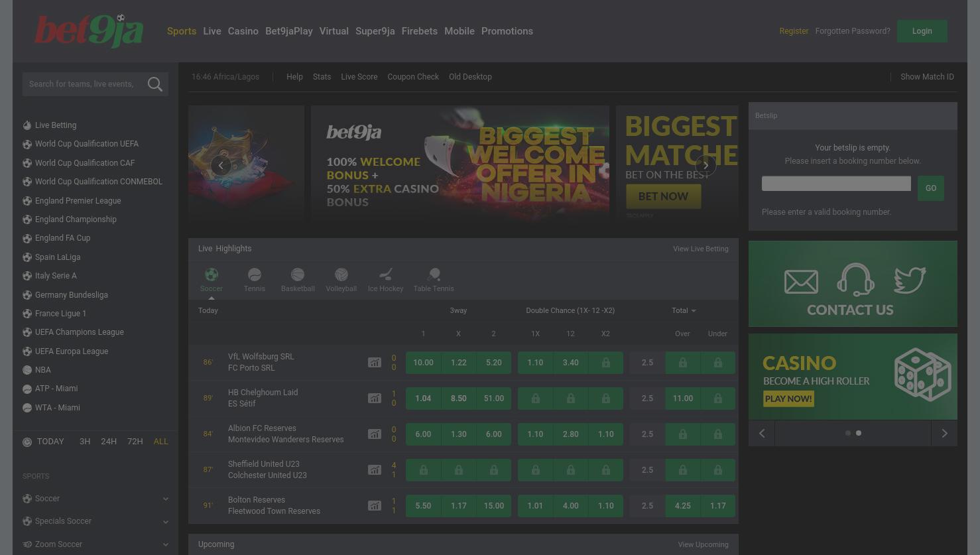Click the headset support icon in Contact Us
This screenshot has width=980, height=555.
855,280
